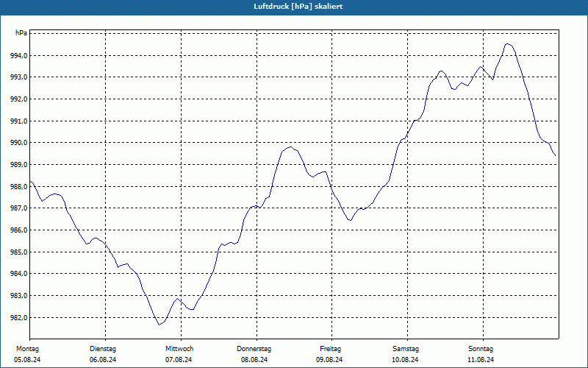Click the 992,0 axis value
Image resolution: width=588 pixels, height=368 pixels.
18,99
